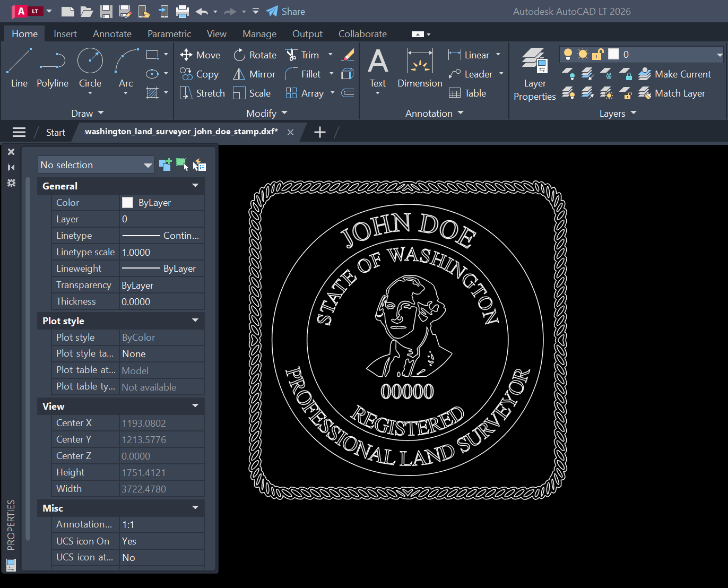Screen dimensions: 728x588
Task: Click the Rectangle tool icon
Action: (152, 55)
